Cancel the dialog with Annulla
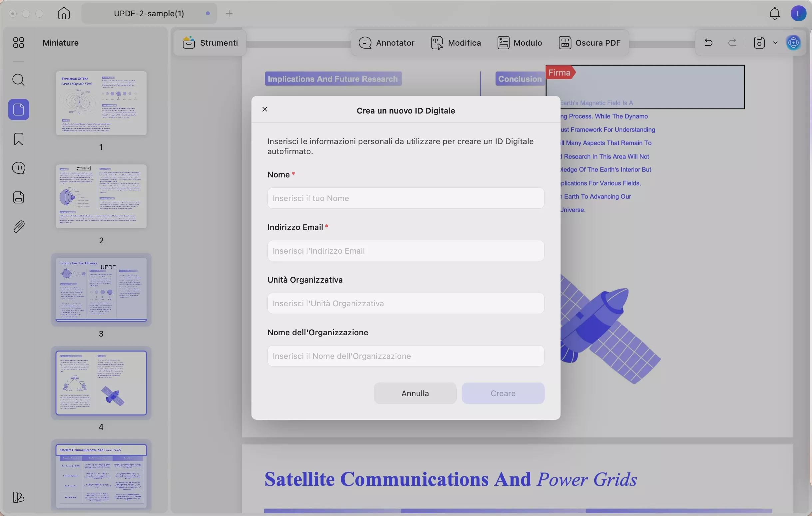 coord(414,393)
